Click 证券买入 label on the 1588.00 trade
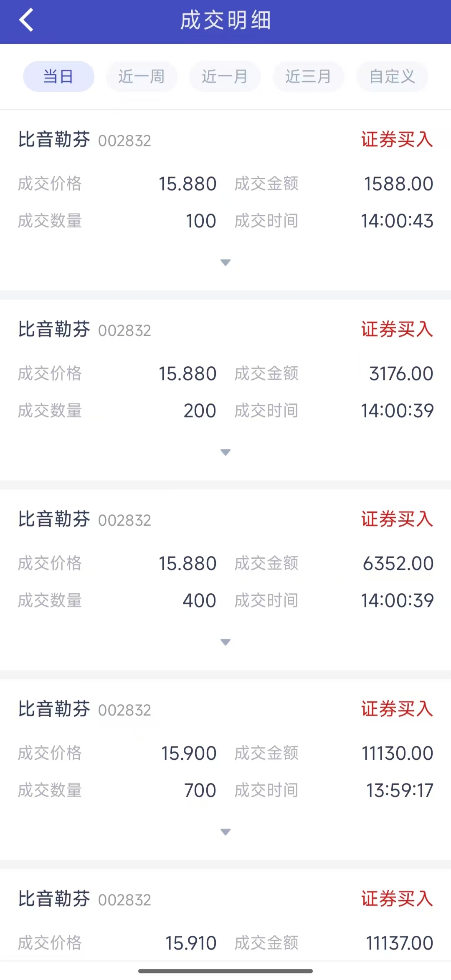This screenshot has width=451, height=980. (397, 140)
